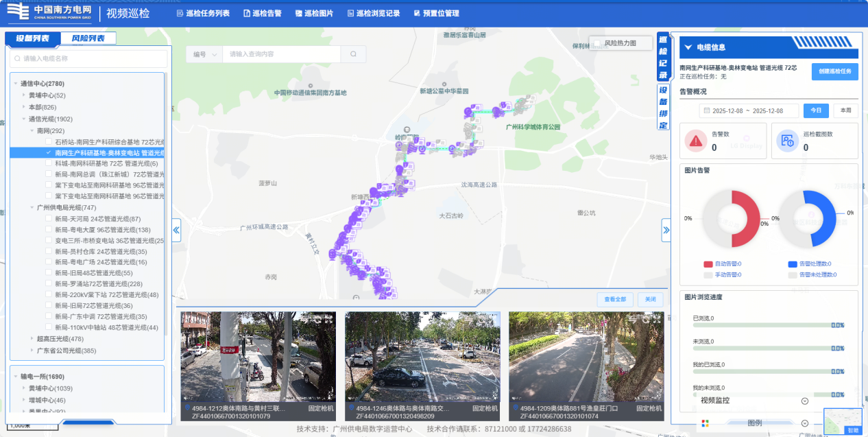Click the map search magnifier icon
868x437 pixels.
pos(353,54)
